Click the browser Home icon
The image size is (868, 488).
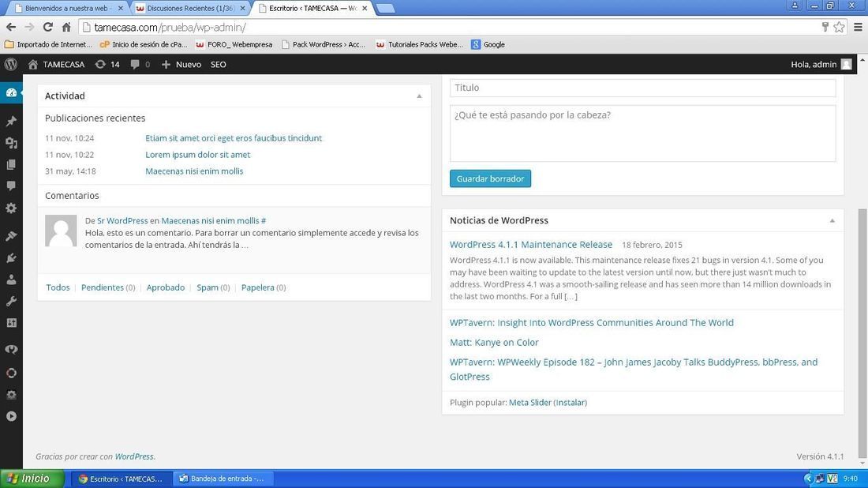(x=65, y=27)
